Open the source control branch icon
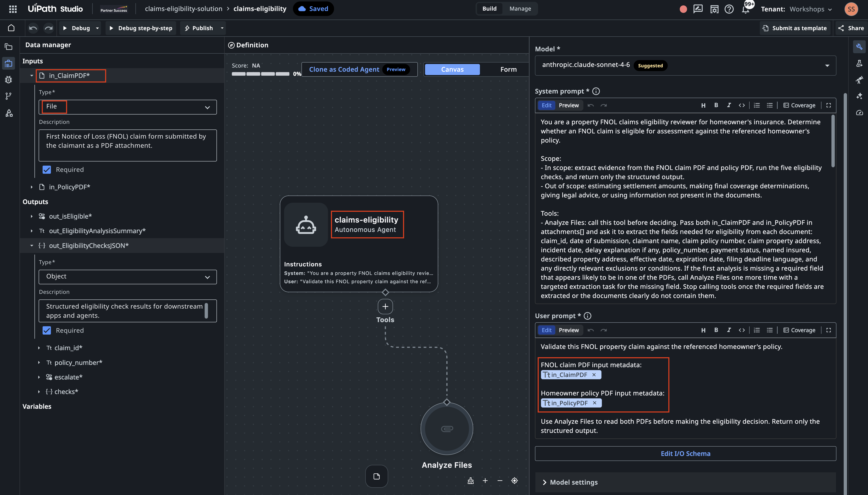 (x=9, y=96)
